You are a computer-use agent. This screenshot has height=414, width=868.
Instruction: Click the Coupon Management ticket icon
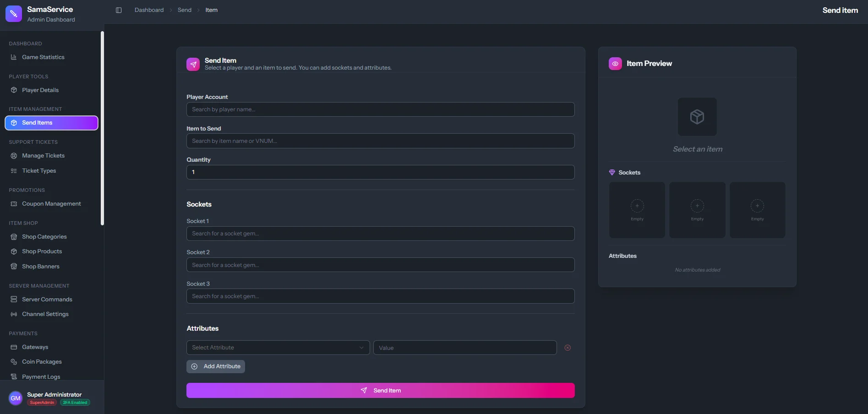click(x=14, y=204)
